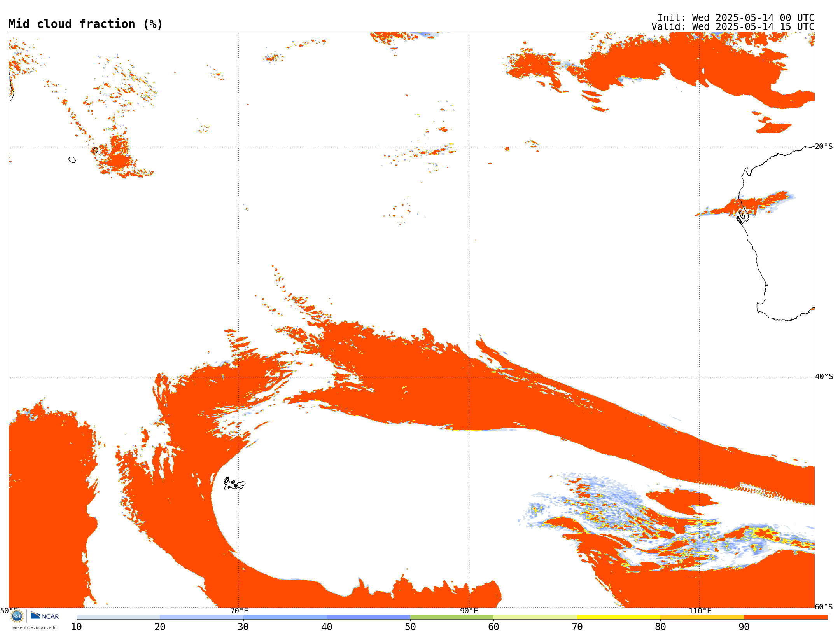This screenshot has width=840, height=632.
Task: Click the 20°S latitude label
Action: [824, 147]
